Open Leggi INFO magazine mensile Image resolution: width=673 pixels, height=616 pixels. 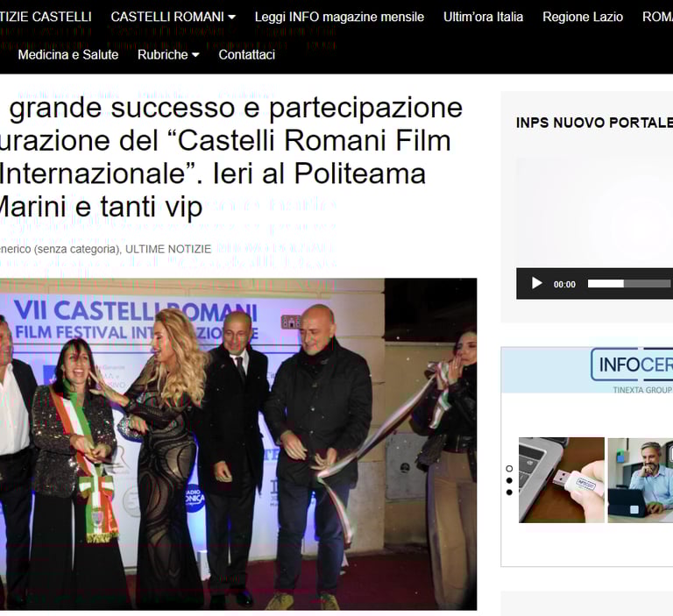point(339,17)
